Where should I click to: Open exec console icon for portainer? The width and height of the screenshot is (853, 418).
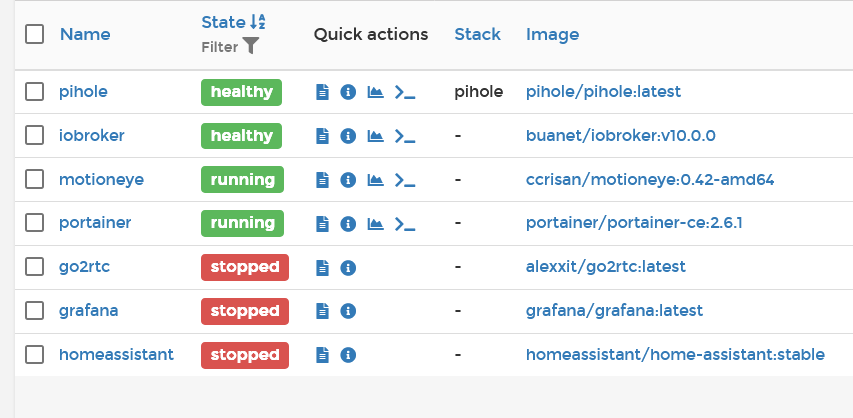pos(404,223)
